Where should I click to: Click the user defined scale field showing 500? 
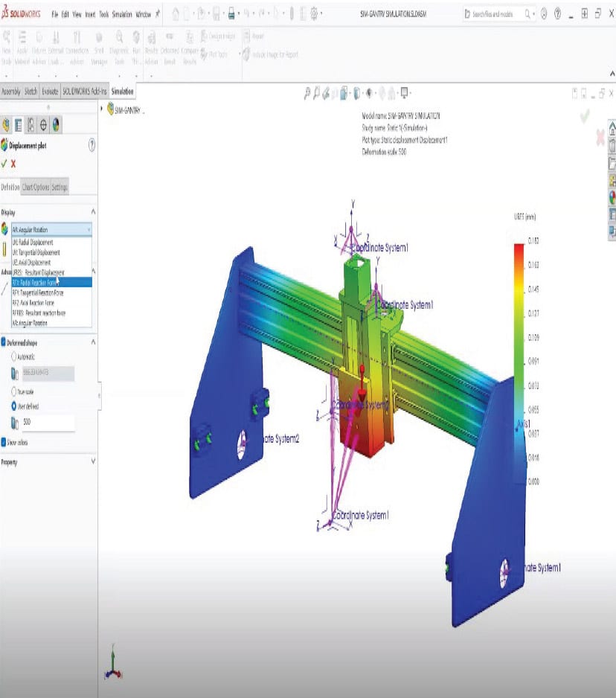48,422
